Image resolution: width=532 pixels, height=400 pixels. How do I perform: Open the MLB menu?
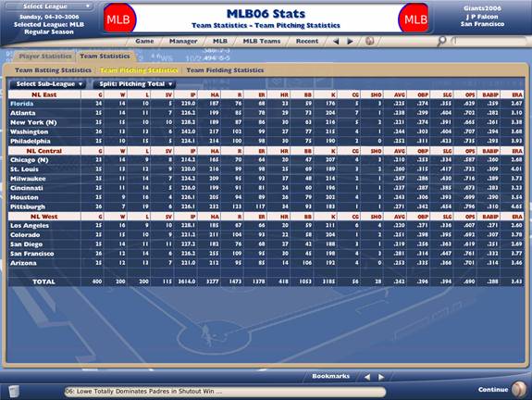coord(220,41)
